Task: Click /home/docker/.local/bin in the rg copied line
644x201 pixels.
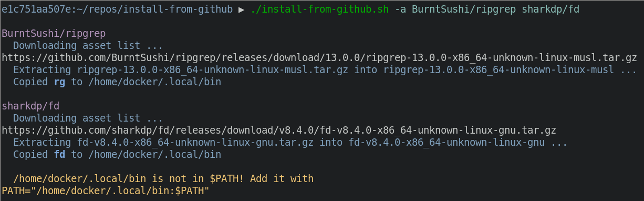Action: tap(154, 82)
